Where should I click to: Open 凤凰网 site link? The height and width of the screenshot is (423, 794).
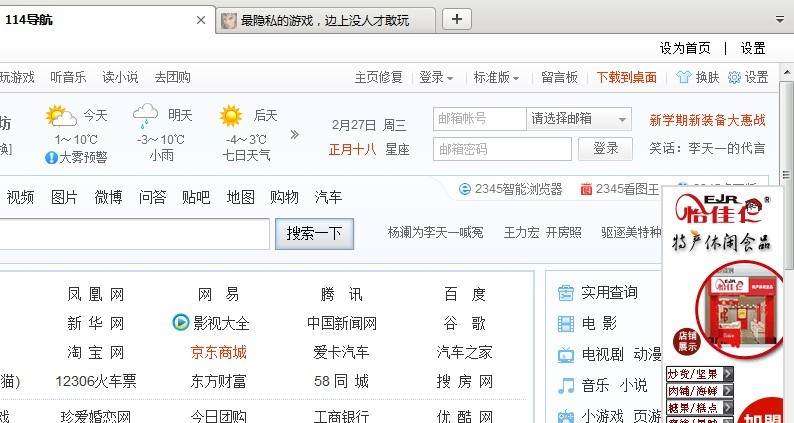pos(96,294)
